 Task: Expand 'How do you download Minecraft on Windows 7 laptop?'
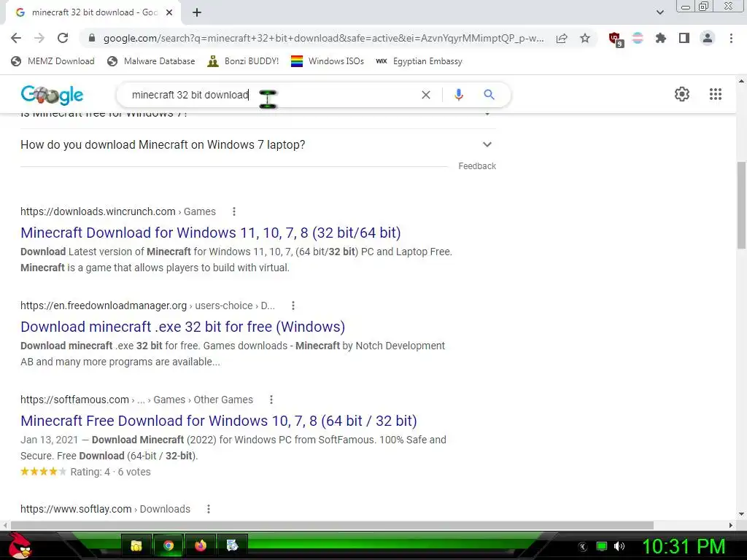click(258, 145)
